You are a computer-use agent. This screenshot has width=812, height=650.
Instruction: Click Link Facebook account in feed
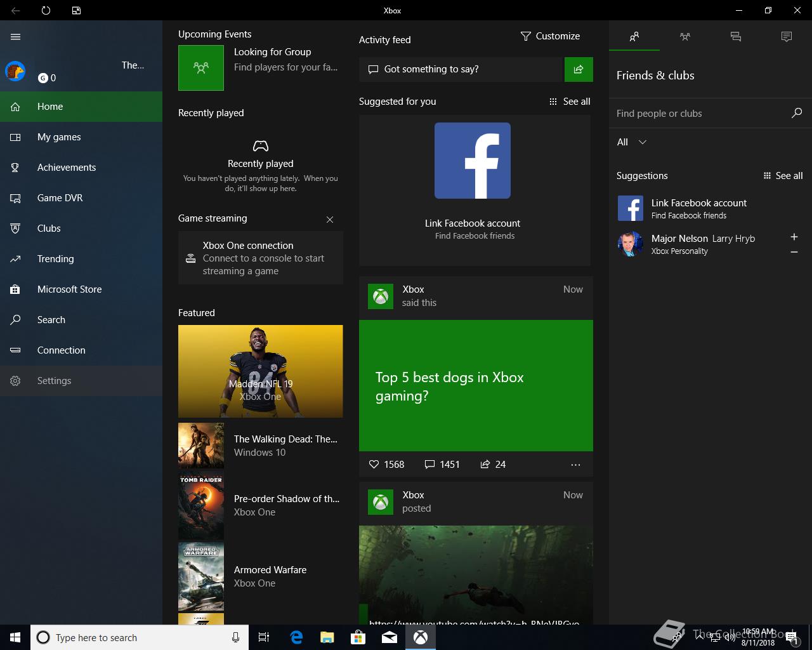click(x=473, y=223)
